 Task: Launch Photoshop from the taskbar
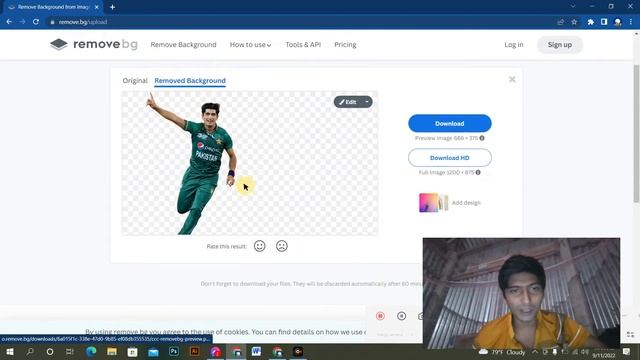click(174, 351)
